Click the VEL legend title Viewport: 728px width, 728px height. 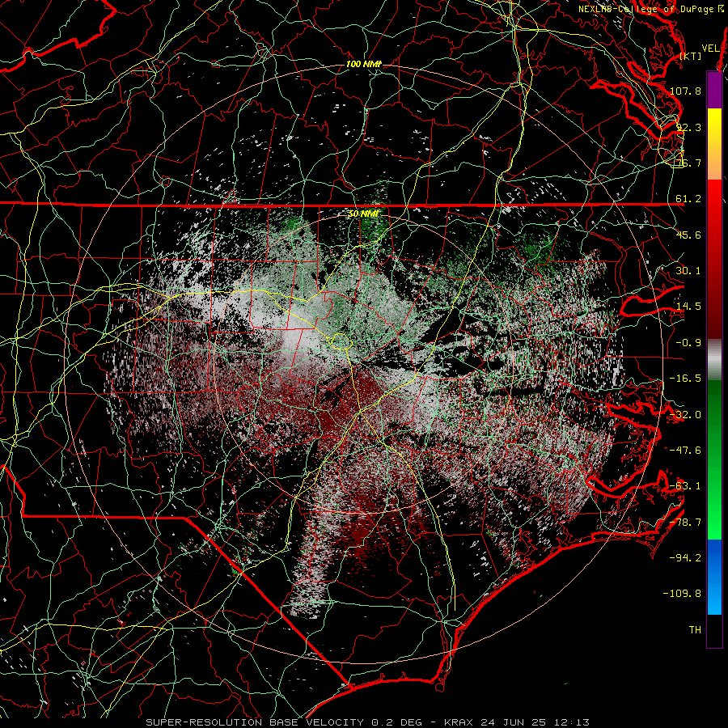710,49
